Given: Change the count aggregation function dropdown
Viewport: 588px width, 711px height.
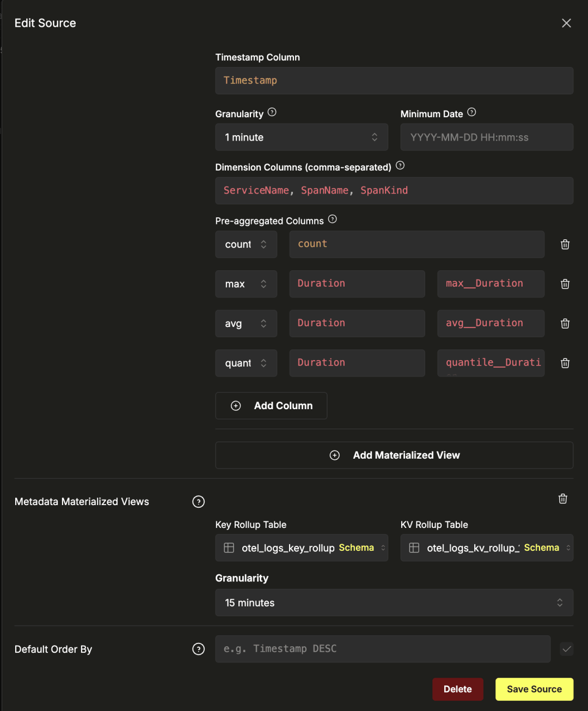Looking at the screenshot, I should (x=246, y=244).
